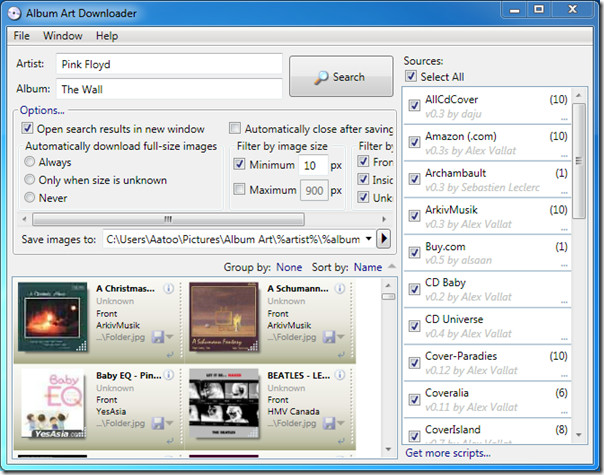
Task: Click the Album Art Downloader title bar icon
Action: coord(14,13)
